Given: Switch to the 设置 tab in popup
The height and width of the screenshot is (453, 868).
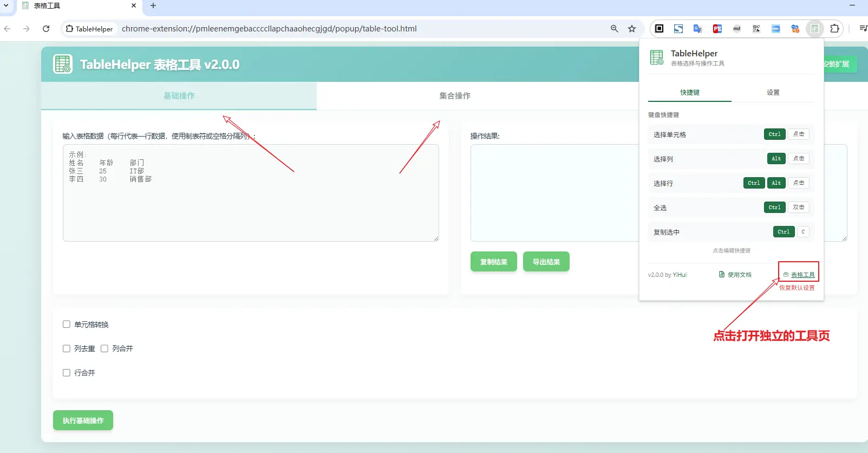Looking at the screenshot, I should (x=773, y=93).
